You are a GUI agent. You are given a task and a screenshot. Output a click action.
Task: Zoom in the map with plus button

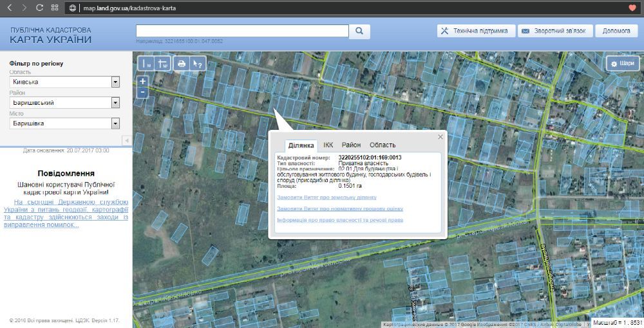pyautogui.click(x=142, y=81)
